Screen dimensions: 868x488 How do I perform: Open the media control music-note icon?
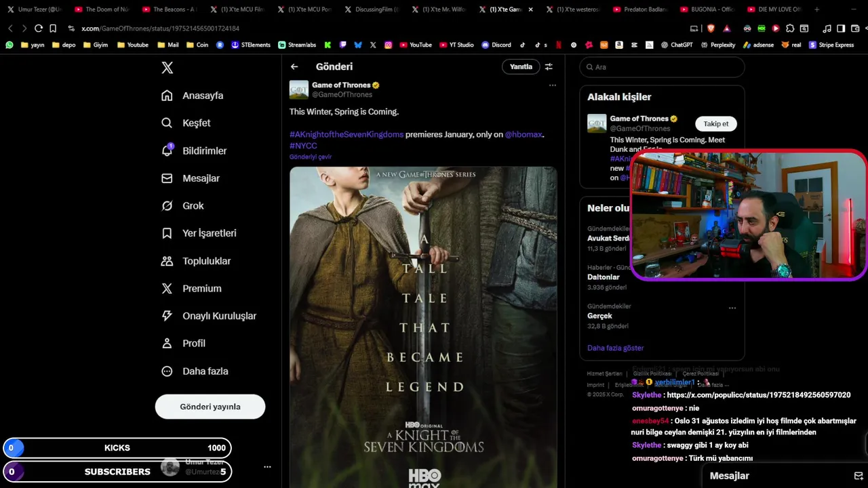827,28
